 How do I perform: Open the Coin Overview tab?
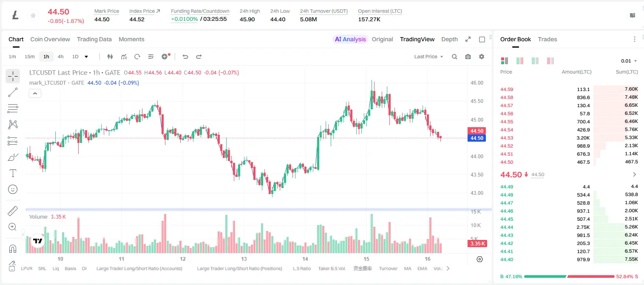(50, 39)
